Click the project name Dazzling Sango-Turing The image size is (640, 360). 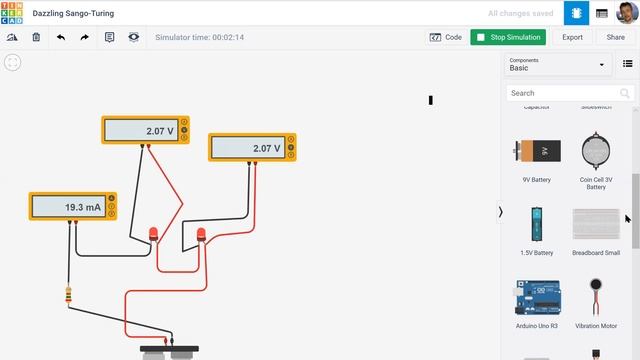[73, 13]
